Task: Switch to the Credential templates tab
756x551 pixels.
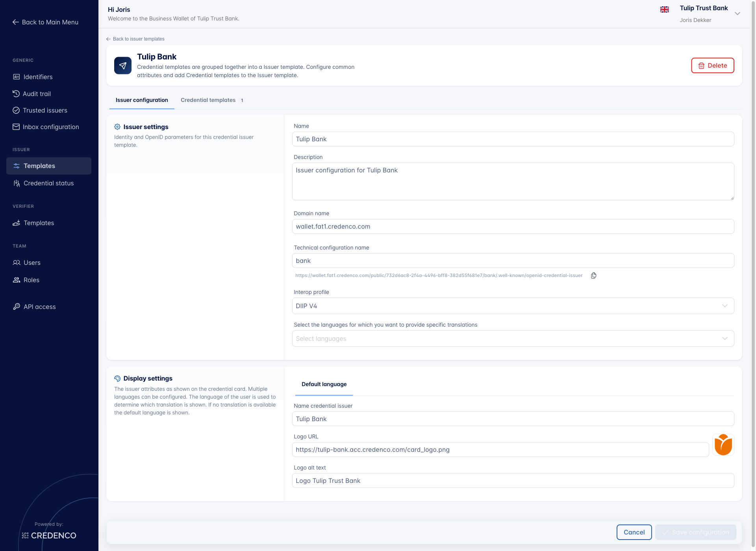Action: point(212,100)
